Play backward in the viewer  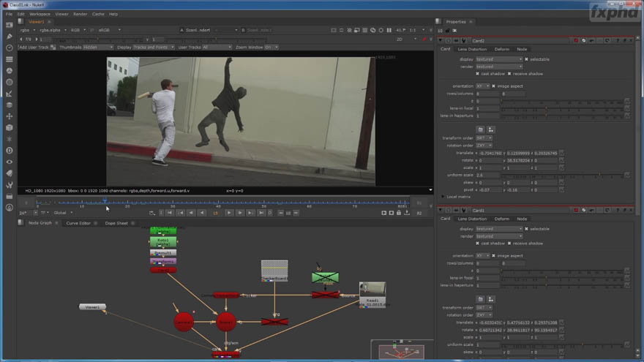pyautogui.click(x=202, y=213)
